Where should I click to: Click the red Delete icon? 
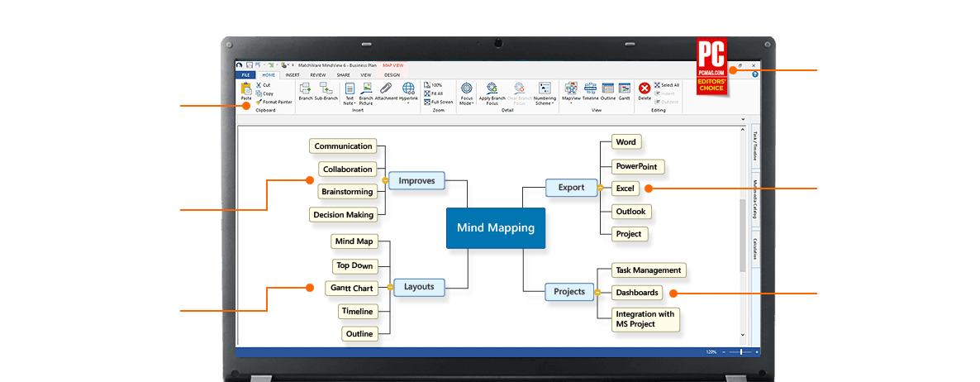[x=645, y=88]
